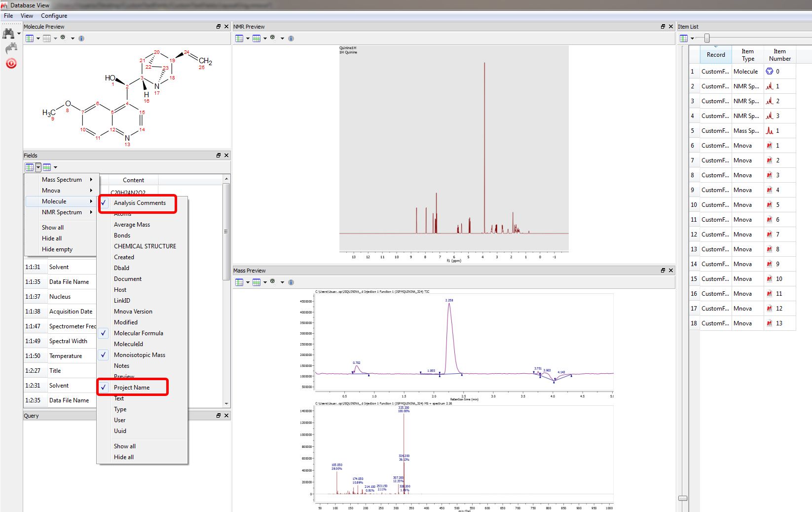Screen dimensions: 812x512
Task: Float the Query panel
Action: coord(219,415)
